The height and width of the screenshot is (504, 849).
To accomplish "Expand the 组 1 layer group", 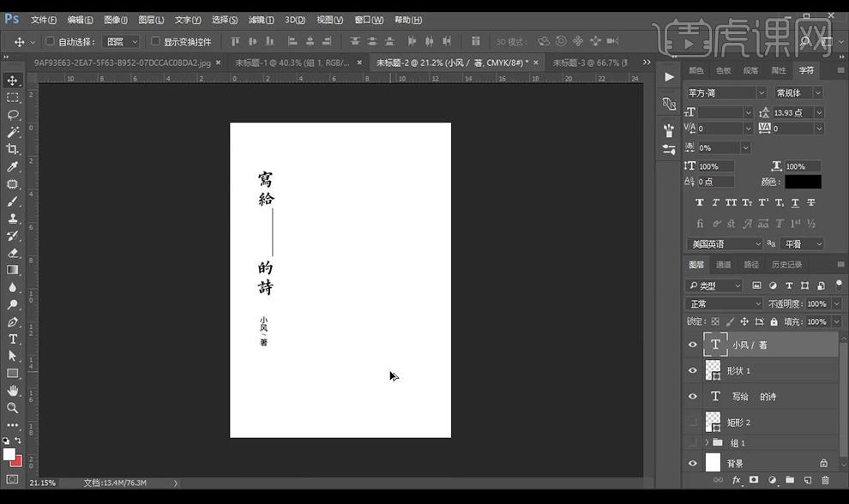I will pos(707,443).
